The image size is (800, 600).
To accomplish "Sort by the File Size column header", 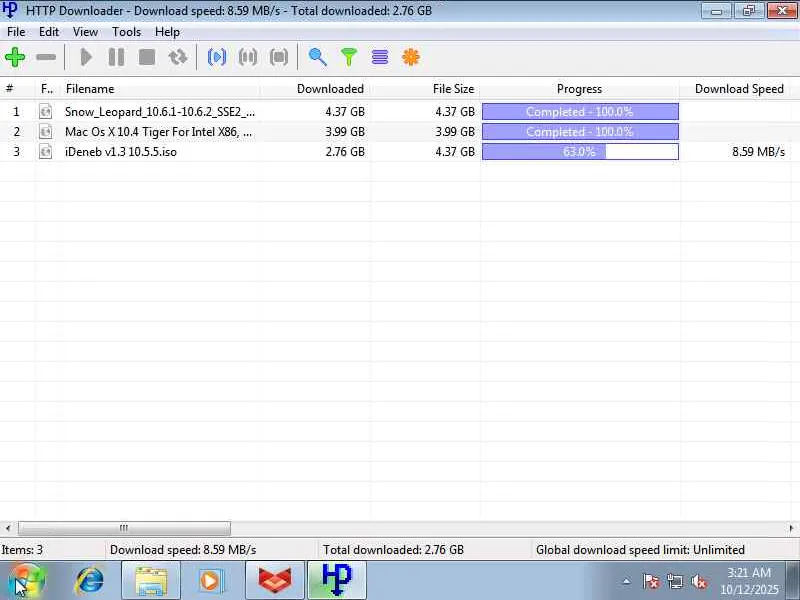I will click(426, 89).
